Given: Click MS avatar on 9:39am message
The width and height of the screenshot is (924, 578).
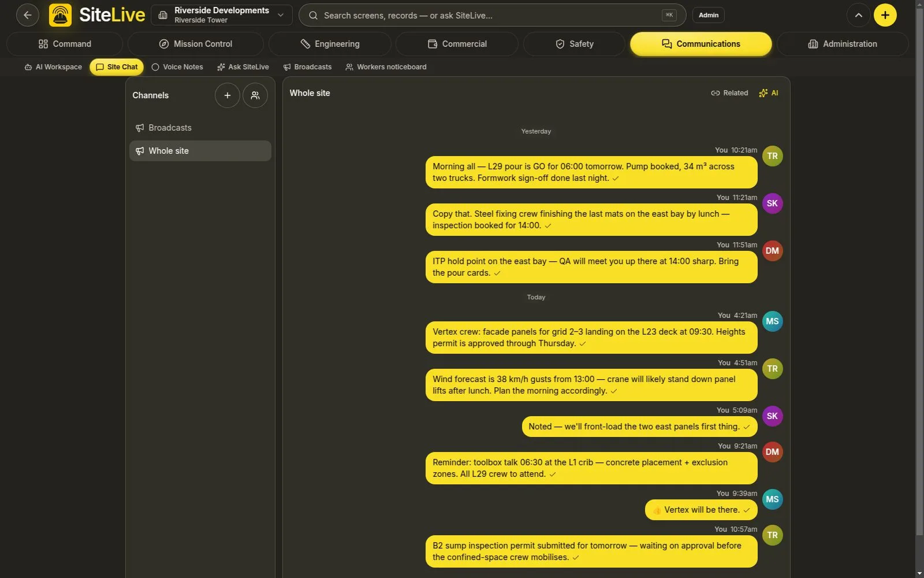Looking at the screenshot, I should coord(772,499).
